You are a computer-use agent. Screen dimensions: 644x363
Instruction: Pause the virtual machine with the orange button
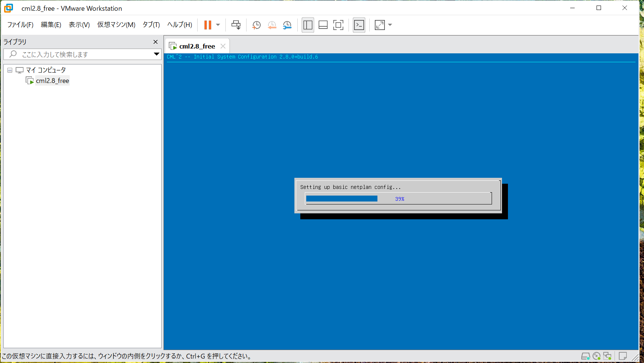pos(208,25)
